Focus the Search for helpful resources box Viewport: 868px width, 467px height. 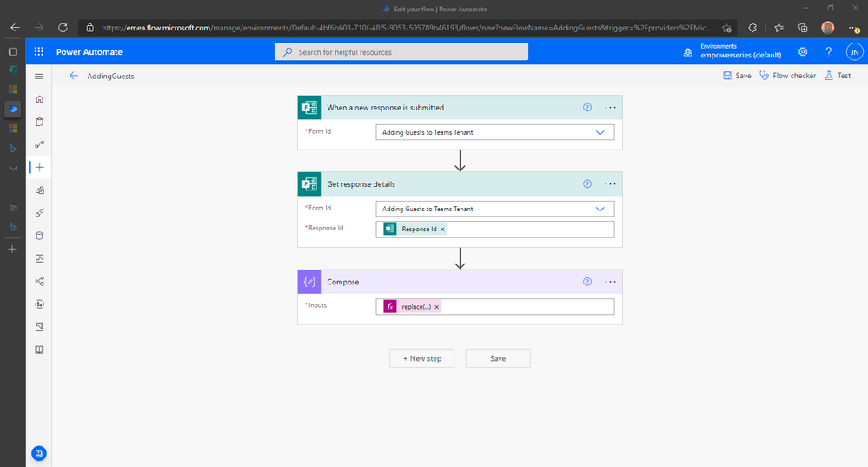[x=401, y=51]
